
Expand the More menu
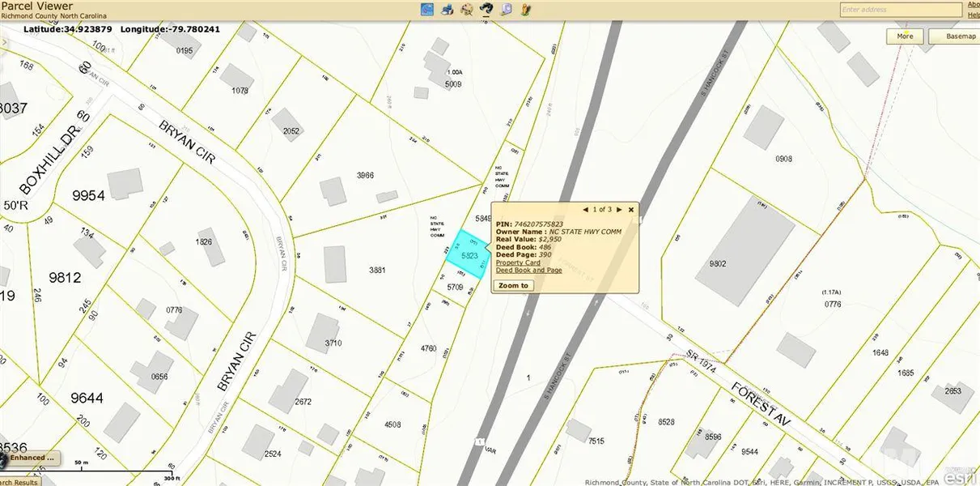[905, 36]
